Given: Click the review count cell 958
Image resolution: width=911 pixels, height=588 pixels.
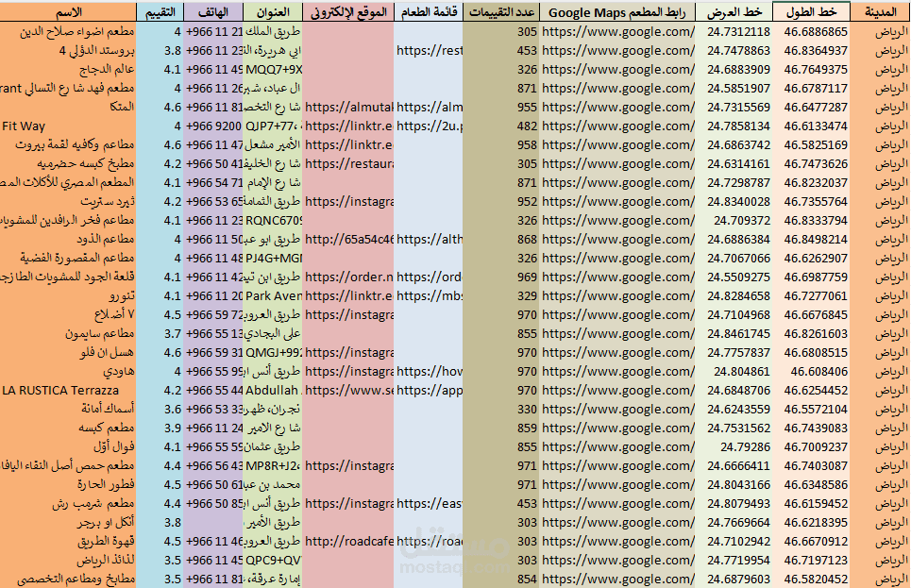Looking at the screenshot, I should (501, 145).
